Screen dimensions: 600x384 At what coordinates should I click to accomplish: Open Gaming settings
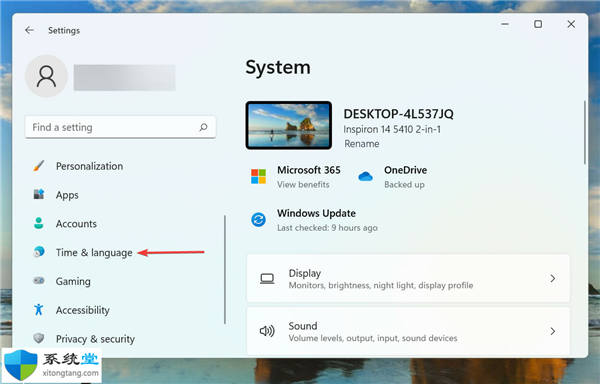pyautogui.click(x=73, y=281)
